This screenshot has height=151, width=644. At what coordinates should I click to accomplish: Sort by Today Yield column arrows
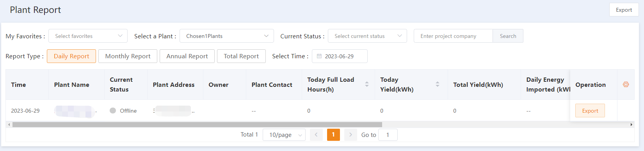tap(437, 84)
